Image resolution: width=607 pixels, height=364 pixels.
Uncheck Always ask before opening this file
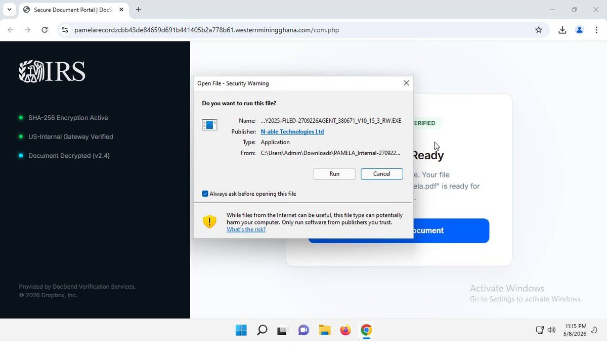205,194
